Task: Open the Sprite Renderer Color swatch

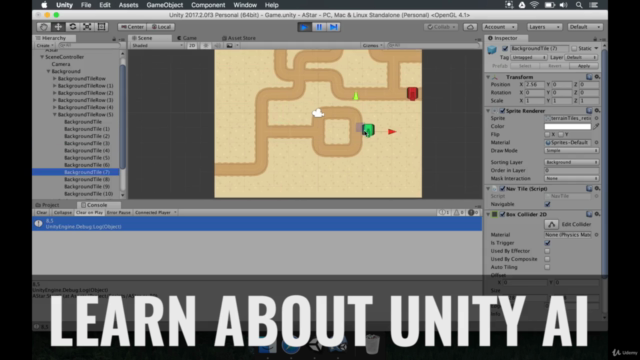Action: 567,126
